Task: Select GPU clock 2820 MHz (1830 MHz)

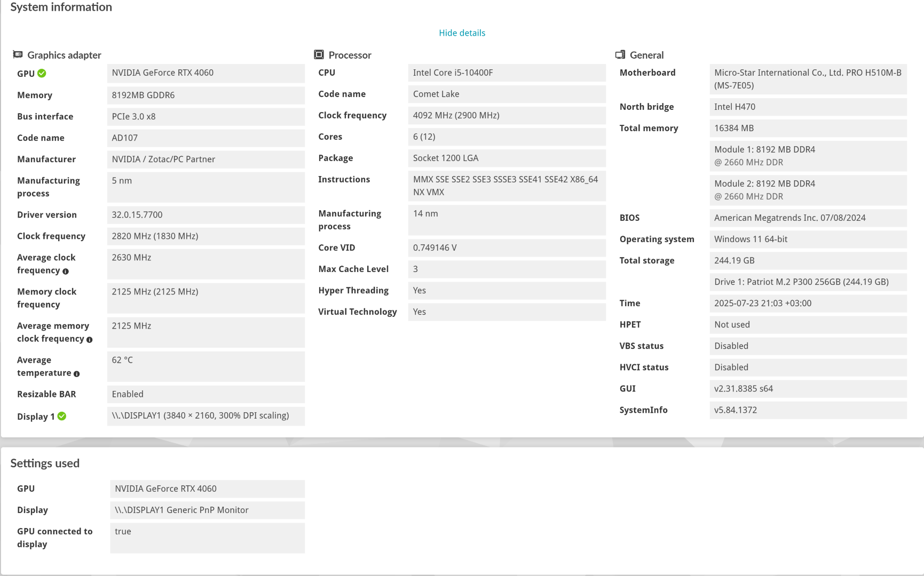Action: tap(206, 236)
